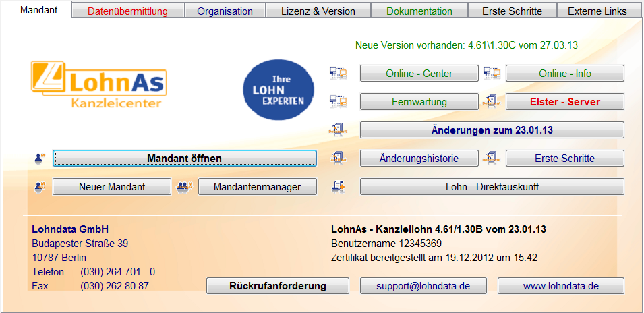
Task: Select the Mandant tab
Action: point(38,10)
